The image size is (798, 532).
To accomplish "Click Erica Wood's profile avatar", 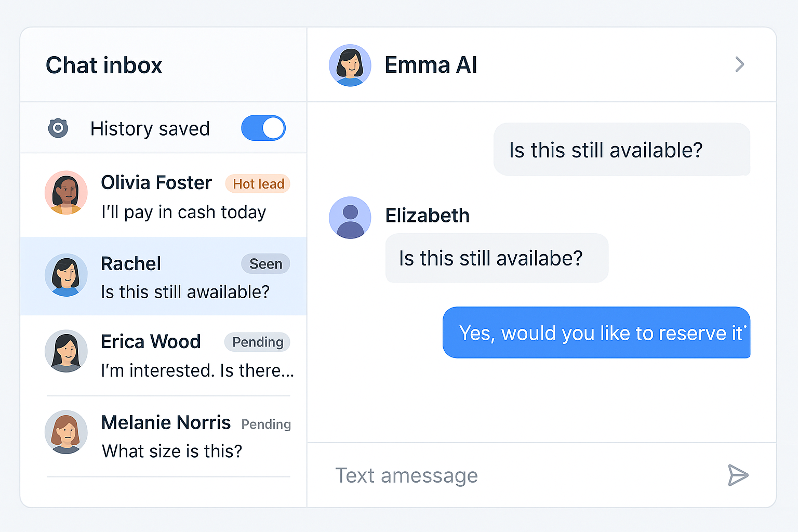I will [x=66, y=351].
